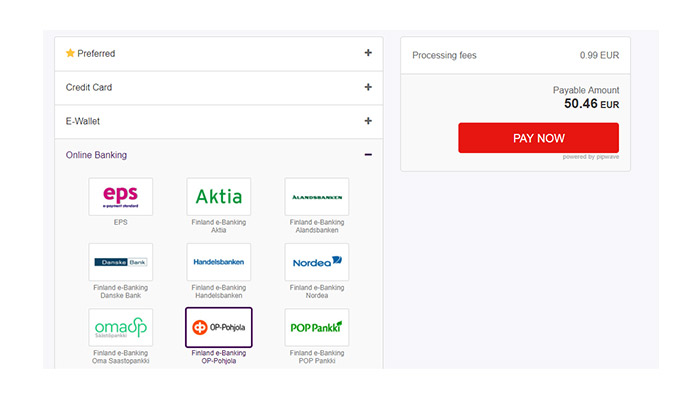Select the Nordea bank logo
Viewport: 700px width, 400px height.
click(317, 262)
